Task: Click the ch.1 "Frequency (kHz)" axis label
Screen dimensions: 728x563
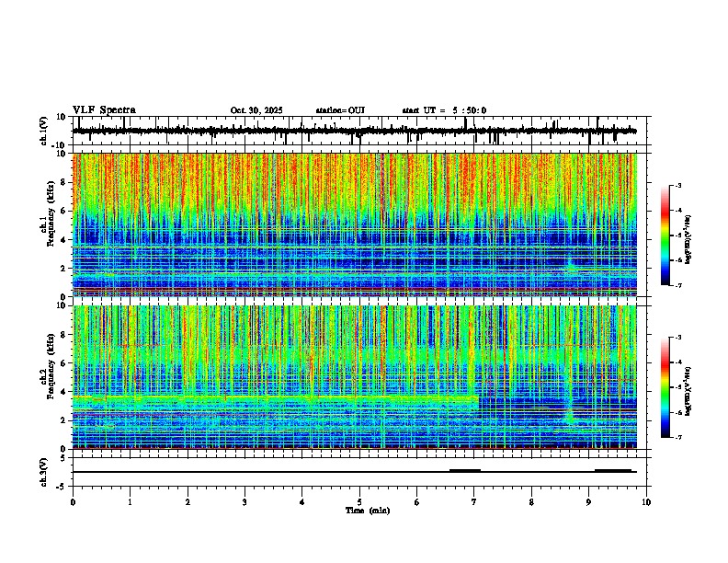Action: click(50, 213)
